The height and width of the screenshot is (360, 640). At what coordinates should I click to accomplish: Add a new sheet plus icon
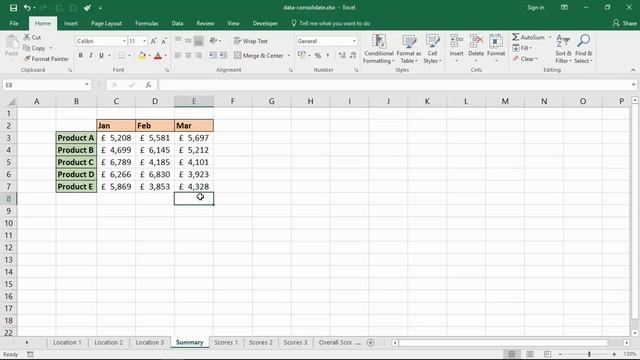coord(370,342)
